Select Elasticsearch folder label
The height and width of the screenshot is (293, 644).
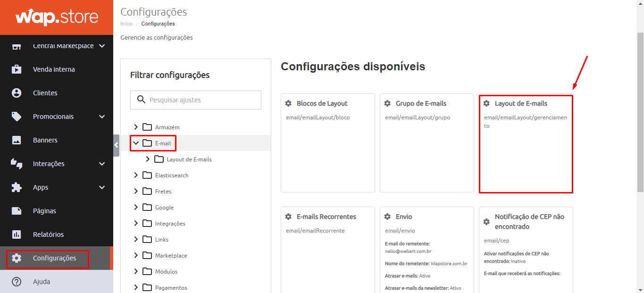pyautogui.click(x=172, y=176)
